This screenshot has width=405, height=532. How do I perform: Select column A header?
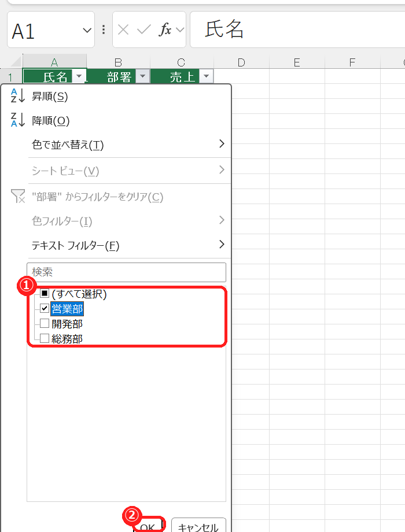click(x=54, y=62)
